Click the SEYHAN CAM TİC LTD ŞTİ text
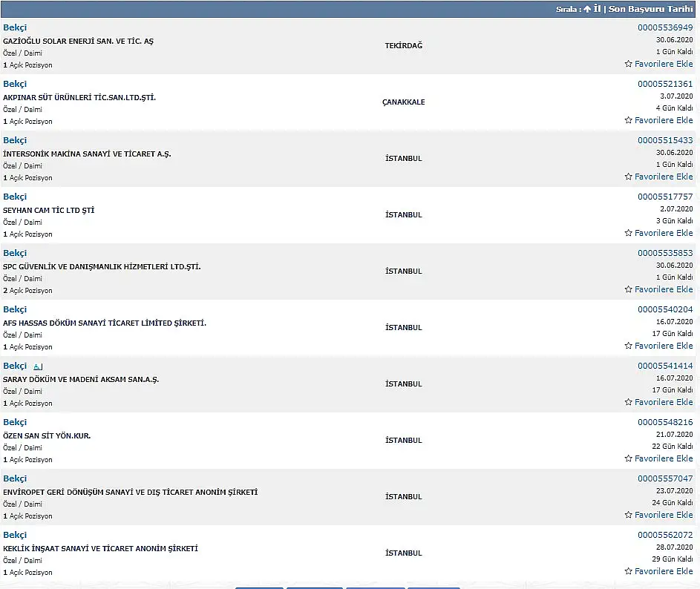 pyautogui.click(x=49, y=210)
